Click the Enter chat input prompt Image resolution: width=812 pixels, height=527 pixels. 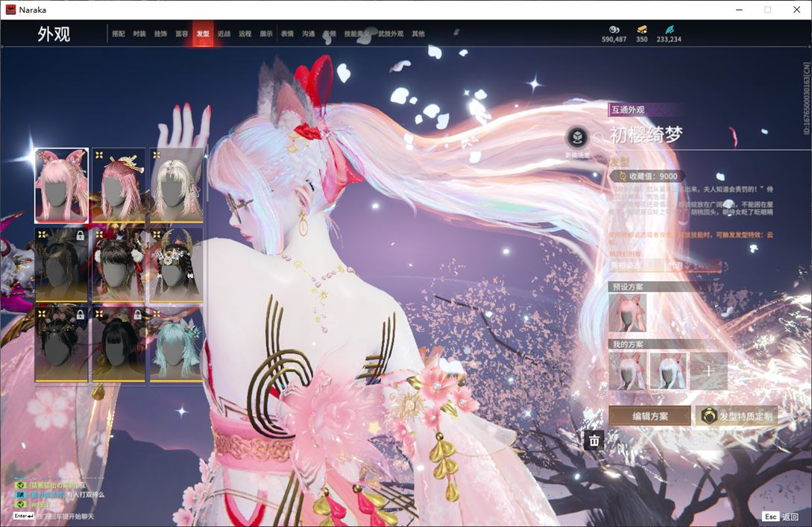click(54, 516)
